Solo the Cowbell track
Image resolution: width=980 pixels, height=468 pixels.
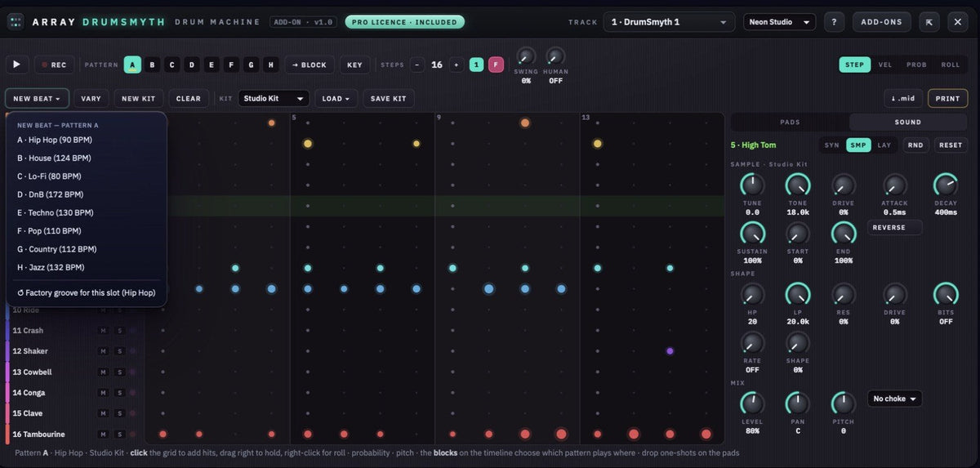pos(119,372)
